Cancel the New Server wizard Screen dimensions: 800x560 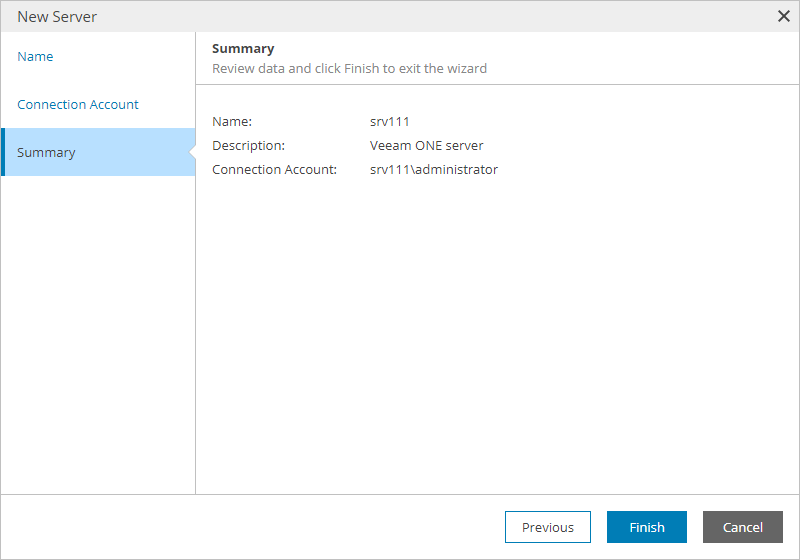coord(743,527)
